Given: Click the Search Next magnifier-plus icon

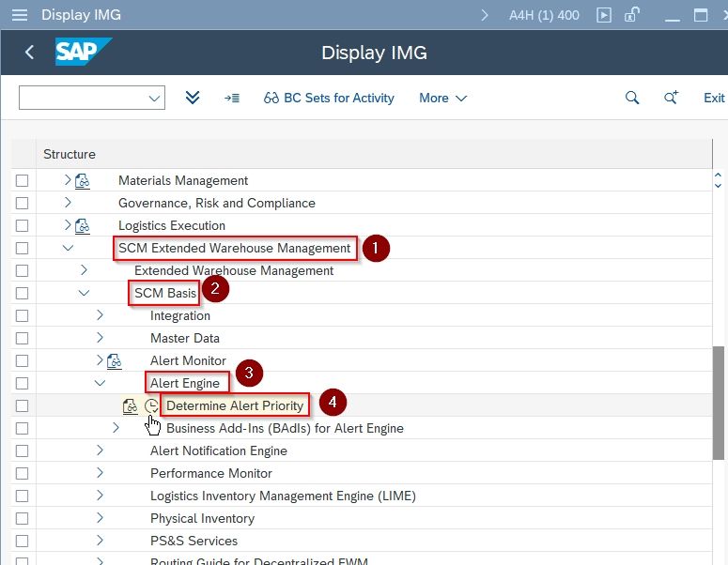Looking at the screenshot, I should (x=671, y=98).
